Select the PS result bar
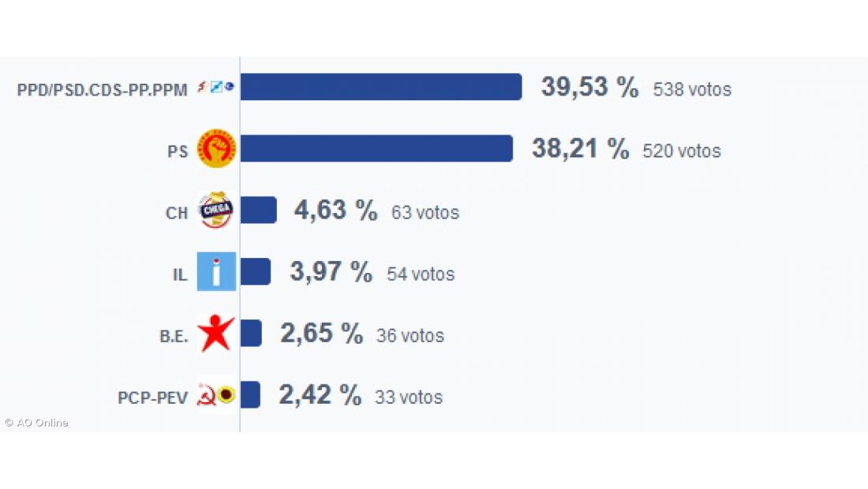This screenshot has height=489, width=868. click(376, 148)
